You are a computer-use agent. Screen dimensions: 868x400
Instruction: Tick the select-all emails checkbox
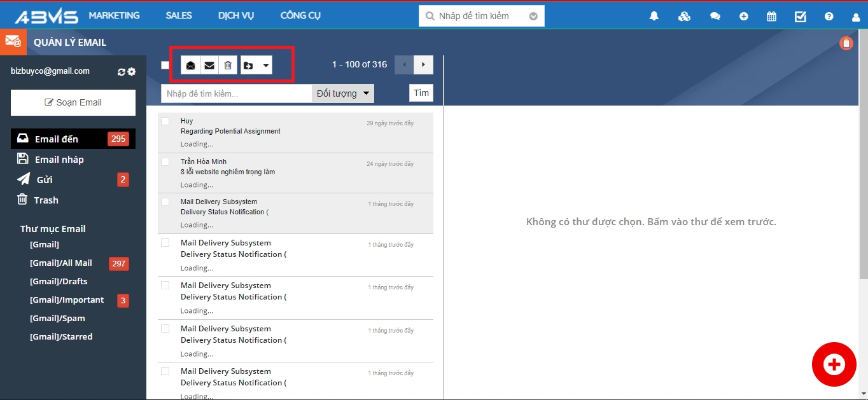tap(165, 65)
